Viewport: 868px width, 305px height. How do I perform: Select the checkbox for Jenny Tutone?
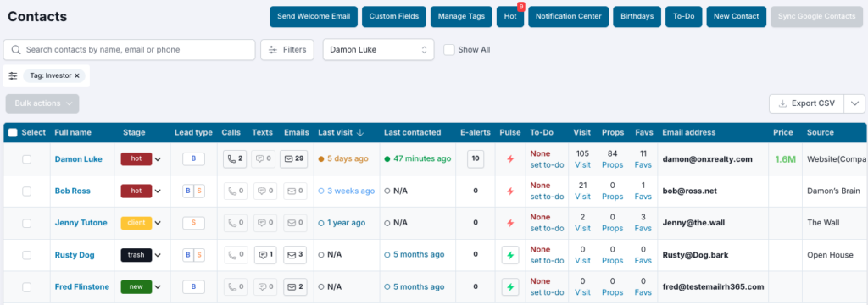26,223
